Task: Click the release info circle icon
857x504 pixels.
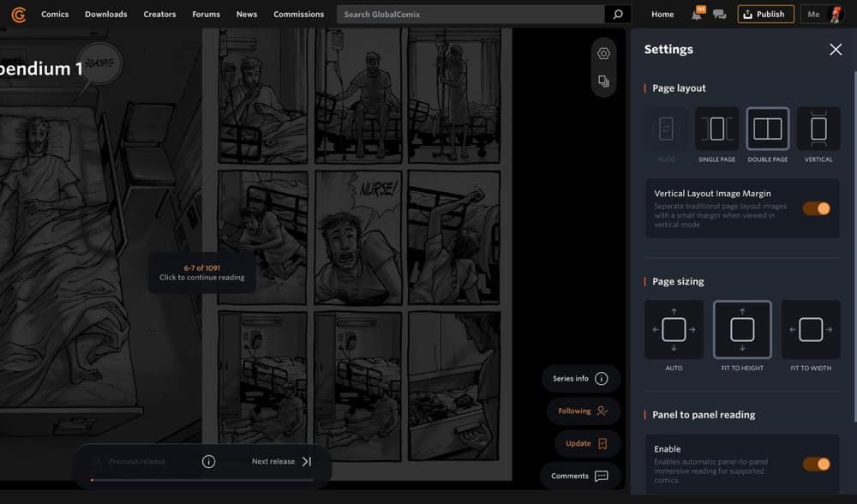Action: pyautogui.click(x=208, y=461)
